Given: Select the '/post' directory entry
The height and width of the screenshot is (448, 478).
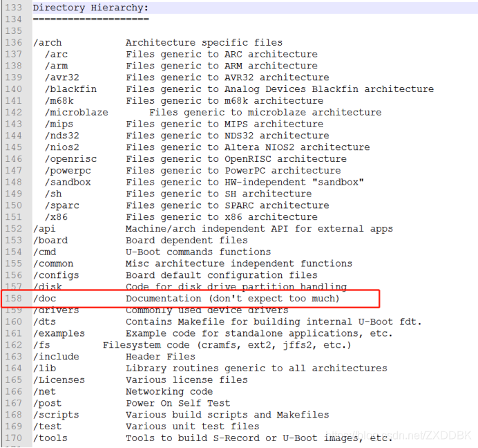Looking at the screenshot, I should coord(47,403).
